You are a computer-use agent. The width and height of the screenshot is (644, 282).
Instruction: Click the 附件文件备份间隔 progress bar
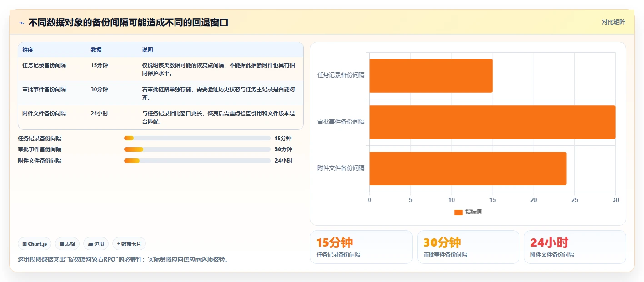click(x=197, y=161)
